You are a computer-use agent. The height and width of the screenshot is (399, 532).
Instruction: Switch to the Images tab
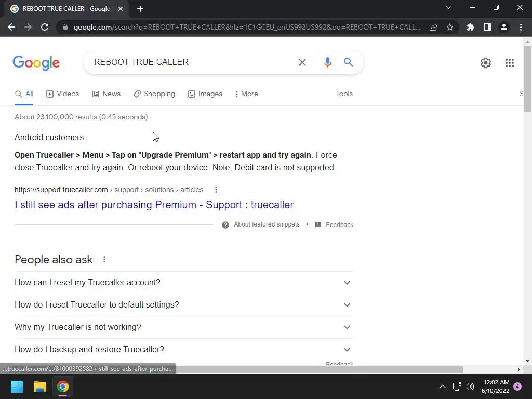(205, 94)
